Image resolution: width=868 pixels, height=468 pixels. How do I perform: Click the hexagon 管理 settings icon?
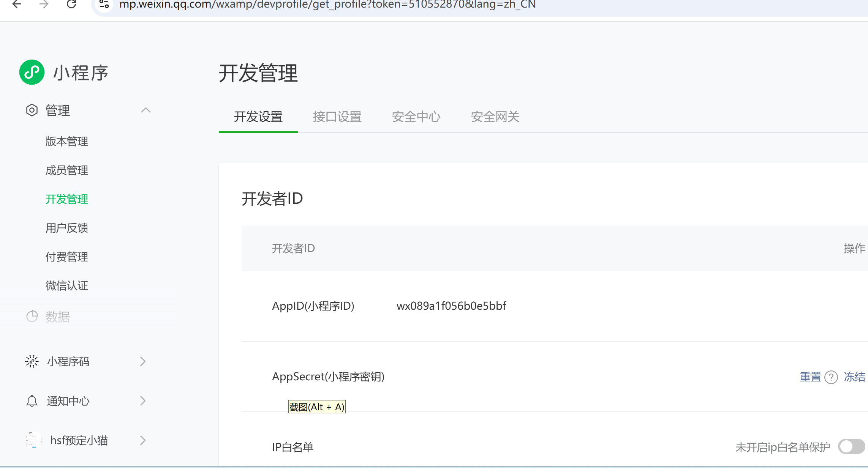coord(32,110)
